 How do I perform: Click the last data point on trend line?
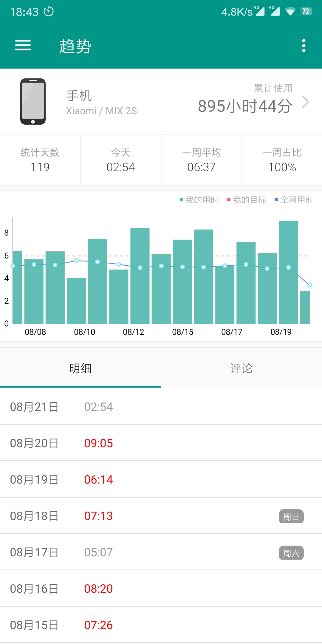tap(310, 285)
